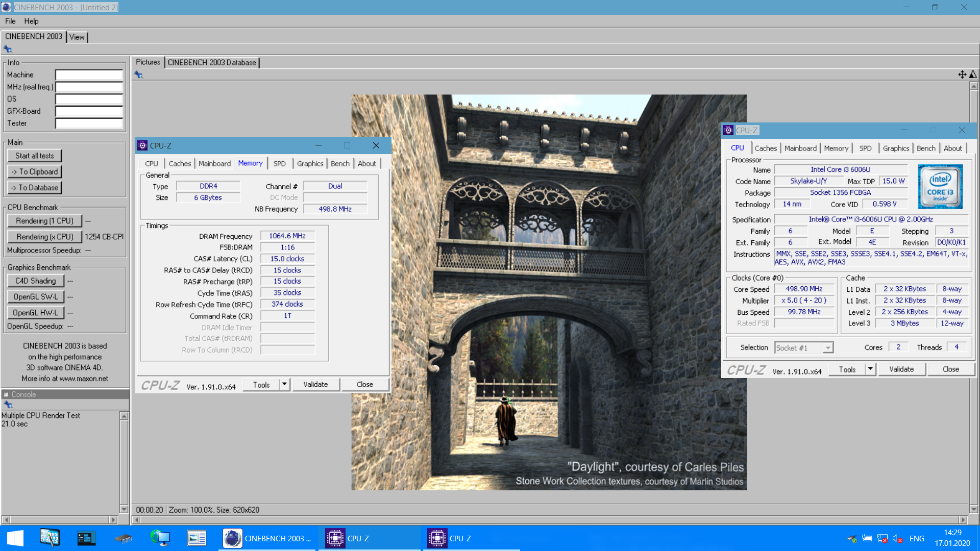Click the triangle icon above the picture scrollbar
Image resolution: width=980 pixels, height=551 pixels.
point(973,74)
